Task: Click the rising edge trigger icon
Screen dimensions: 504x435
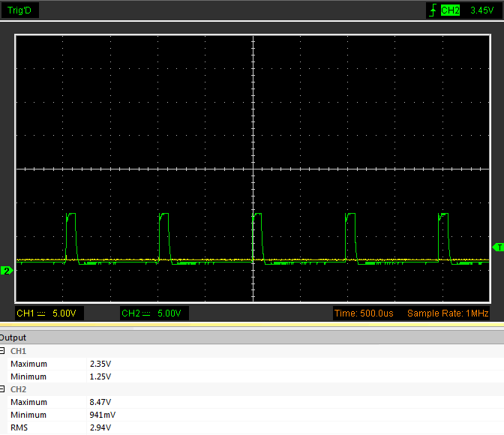Action: click(x=432, y=10)
